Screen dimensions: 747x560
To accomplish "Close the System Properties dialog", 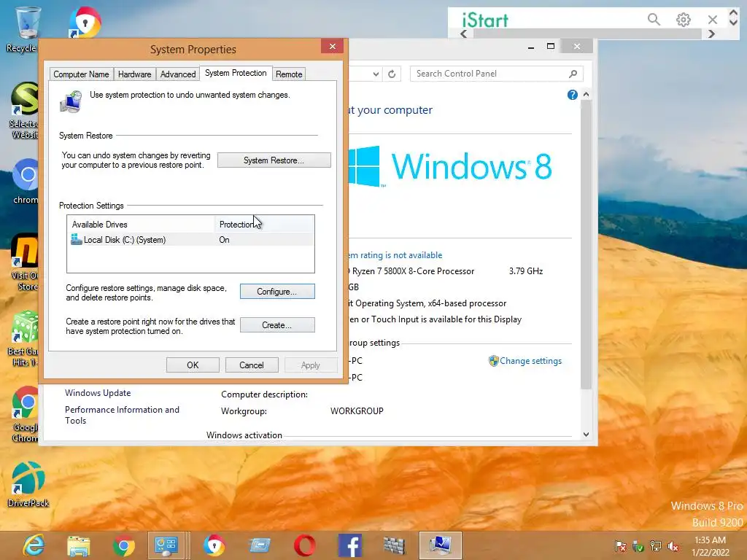I will point(333,46).
